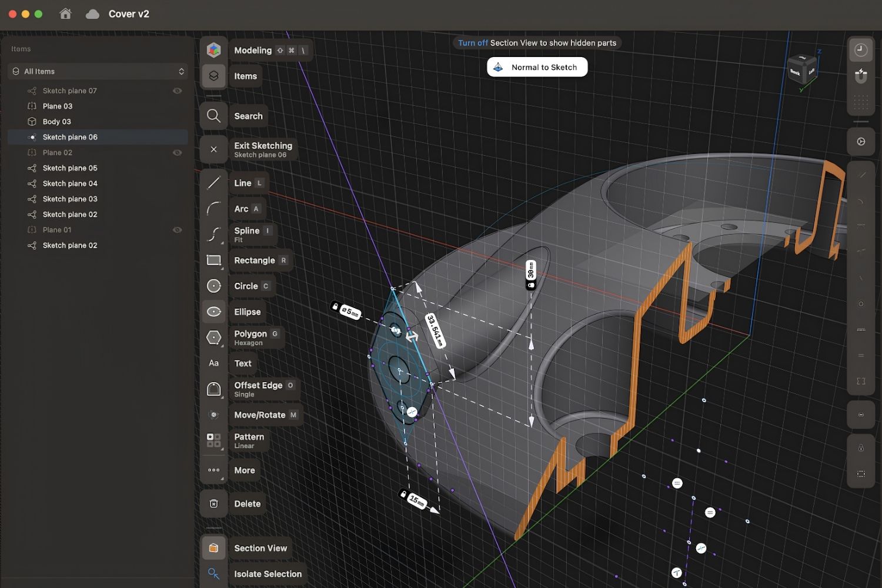Toggle the Section View icon
Viewport: 882px width, 588px height.
(x=213, y=548)
